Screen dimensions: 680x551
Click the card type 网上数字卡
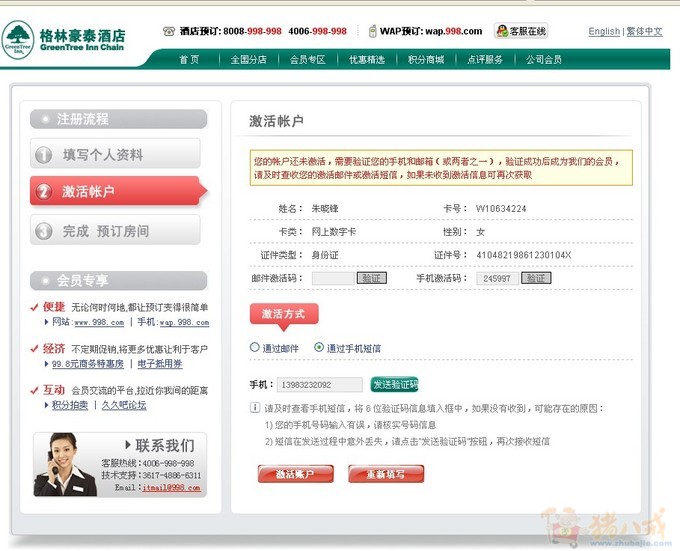coord(333,231)
